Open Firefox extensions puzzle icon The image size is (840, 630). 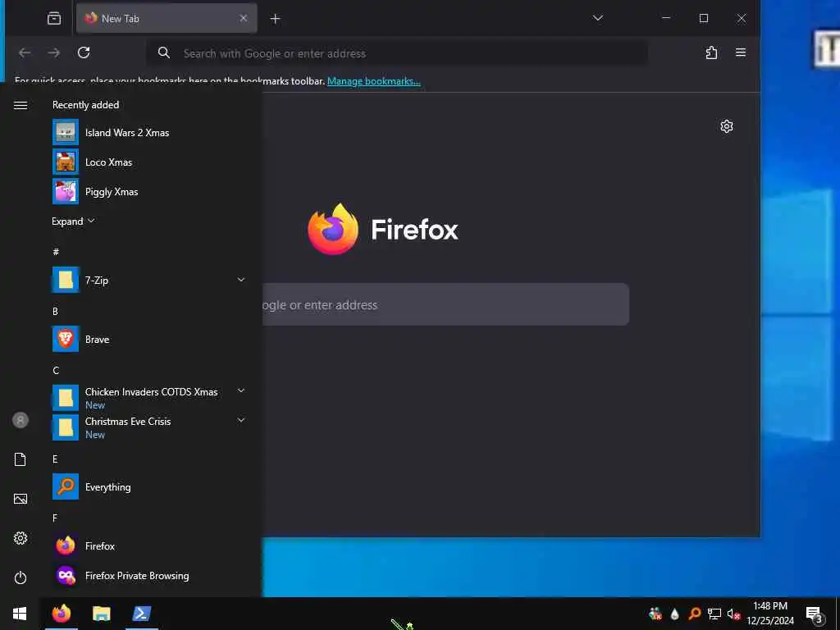coord(711,52)
